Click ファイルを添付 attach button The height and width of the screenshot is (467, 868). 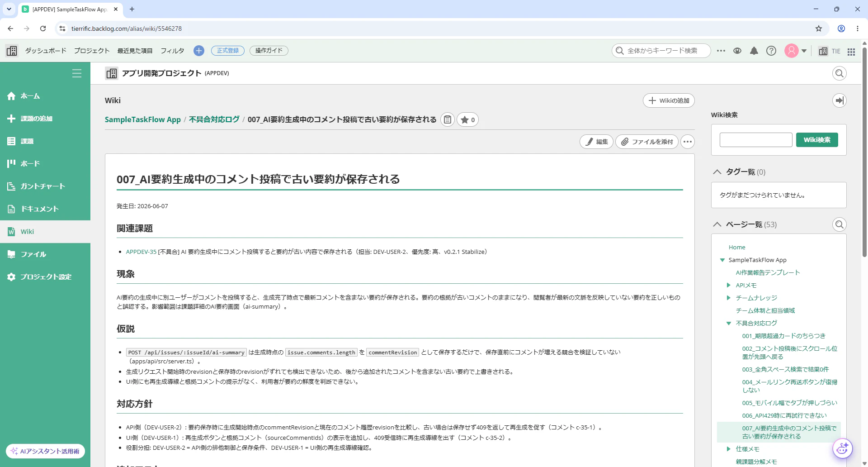(x=647, y=142)
